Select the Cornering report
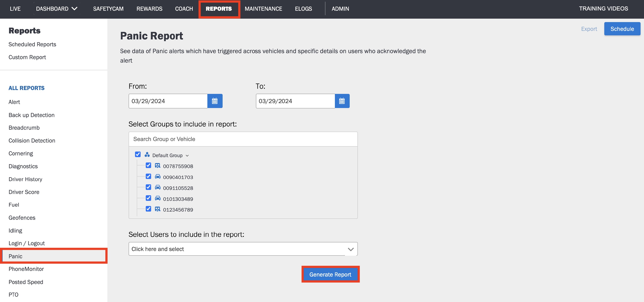The width and height of the screenshot is (644, 302). (x=21, y=153)
